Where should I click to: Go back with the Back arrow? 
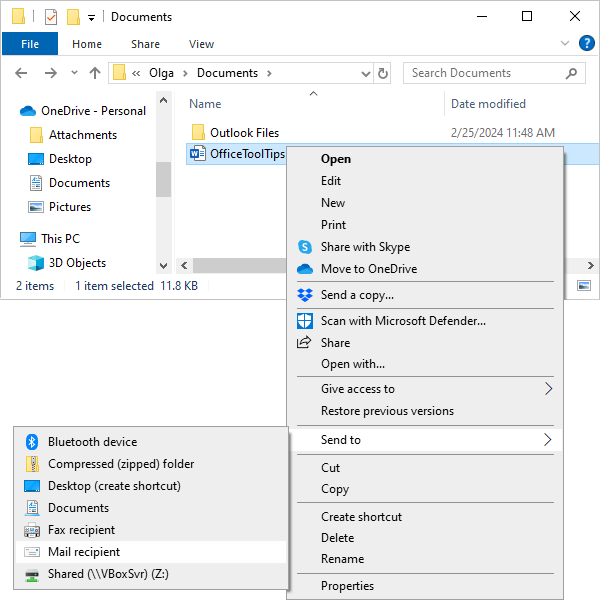coord(21,73)
